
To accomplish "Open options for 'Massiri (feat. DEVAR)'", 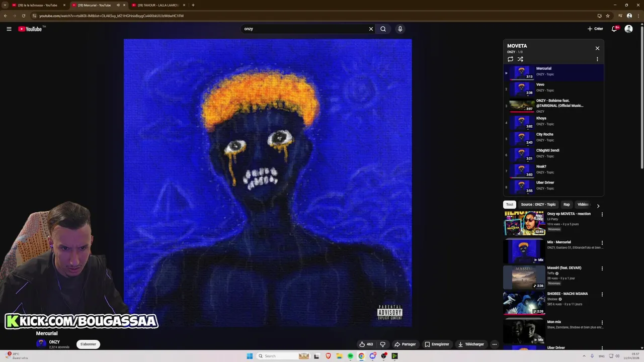I will point(602,268).
